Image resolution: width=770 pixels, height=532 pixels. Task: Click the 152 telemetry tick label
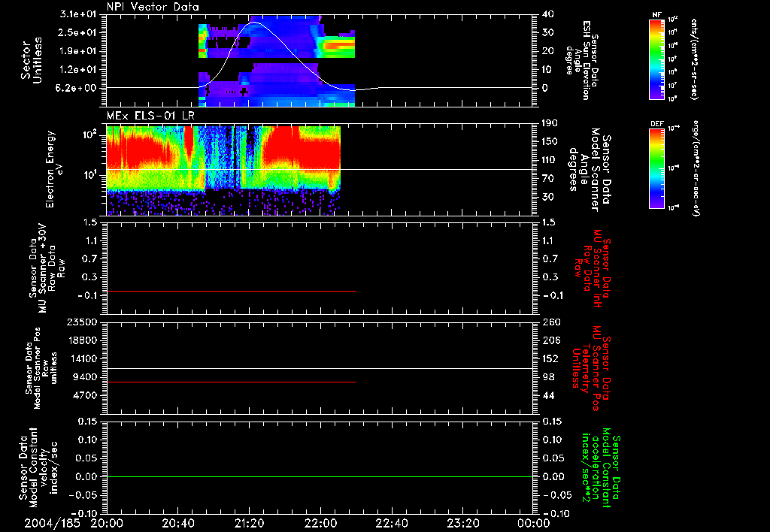coord(550,358)
